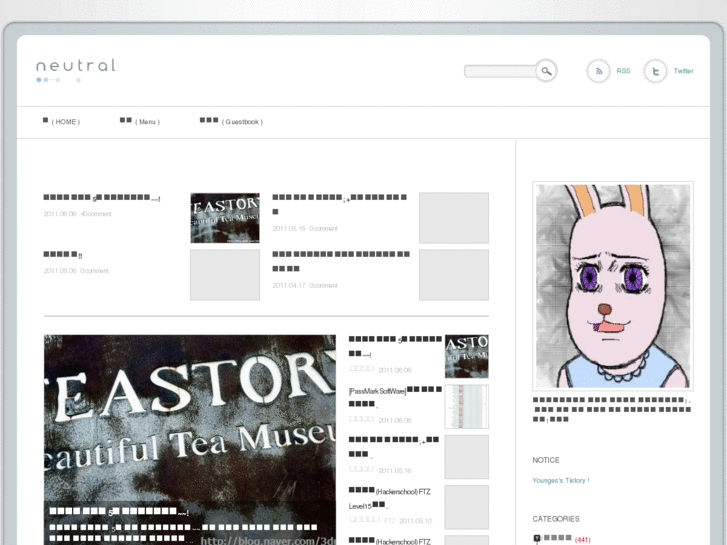Open the PassMark SoftWare post thumbnail
This screenshot has height=545, width=727.
tap(466, 406)
